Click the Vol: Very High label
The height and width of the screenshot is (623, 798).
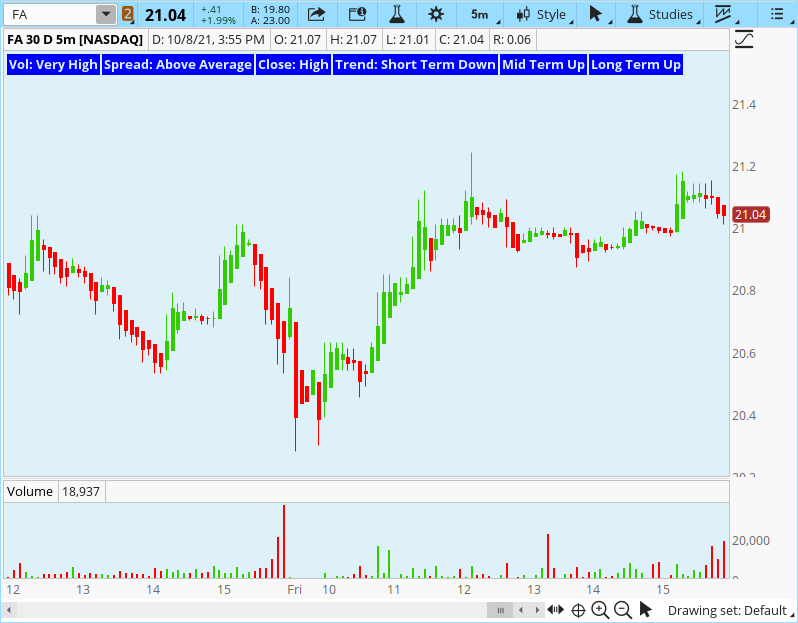tap(53, 64)
